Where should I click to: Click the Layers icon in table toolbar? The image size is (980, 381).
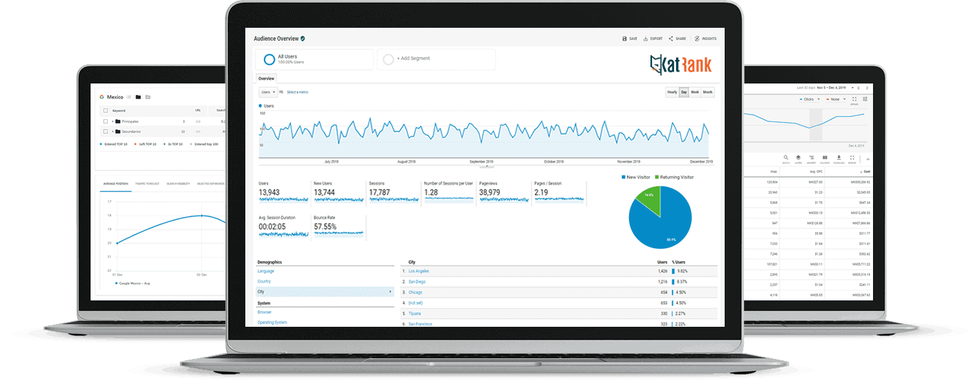coord(798,158)
